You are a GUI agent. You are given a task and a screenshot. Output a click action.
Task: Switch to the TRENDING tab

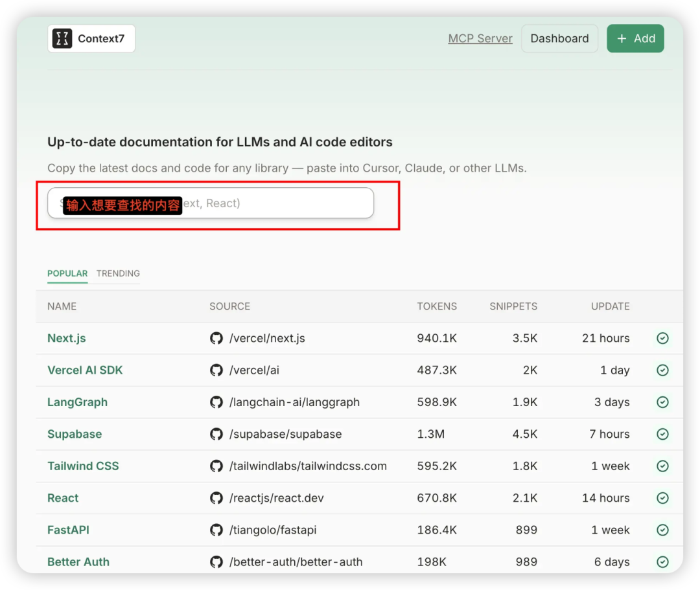(118, 273)
